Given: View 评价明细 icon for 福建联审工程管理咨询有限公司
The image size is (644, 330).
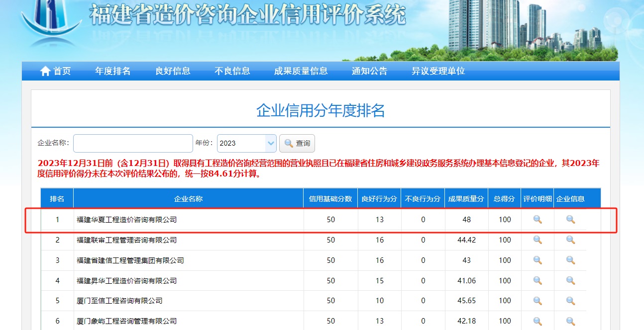Looking at the screenshot, I should (537, 240).
